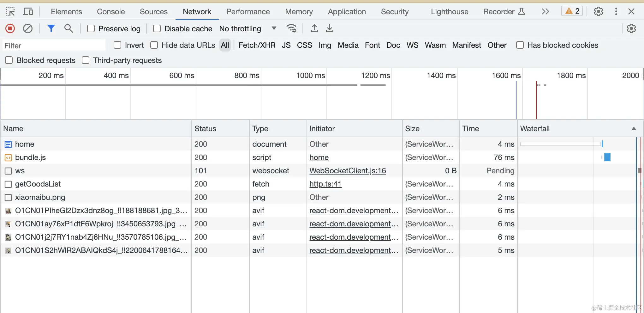Filter requests by Fetch/XHR type
Viewport: 644px width, 313px height.
(x=257, y=45)
